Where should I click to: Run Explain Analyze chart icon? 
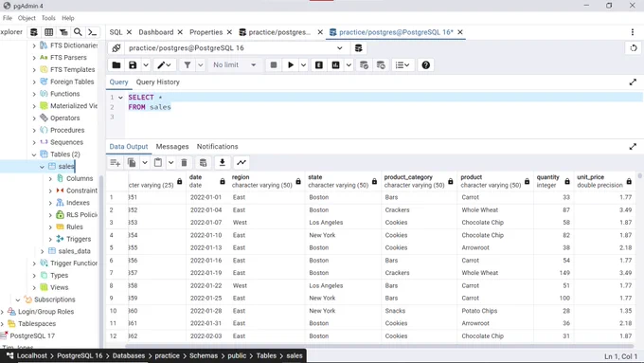point(335,65)
